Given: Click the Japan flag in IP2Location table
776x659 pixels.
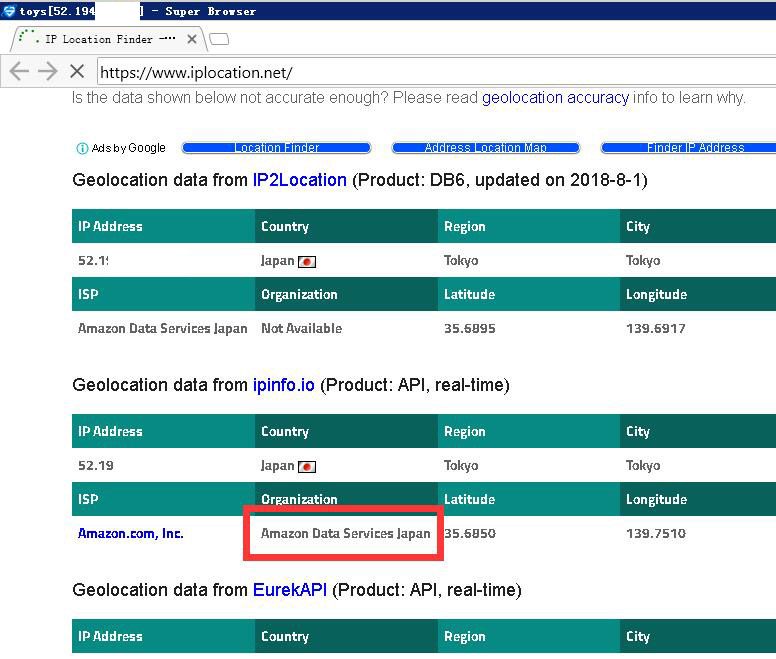Looking at the screenshot, I should pyautogui.click(x=307, y=261).
